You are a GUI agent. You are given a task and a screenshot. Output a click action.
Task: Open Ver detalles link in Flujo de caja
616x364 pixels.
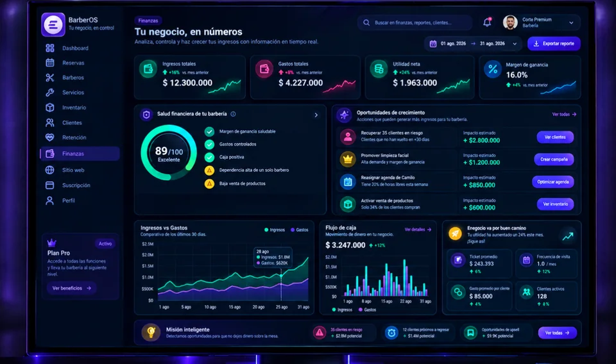pyautogui.click(x=418, y=229)
